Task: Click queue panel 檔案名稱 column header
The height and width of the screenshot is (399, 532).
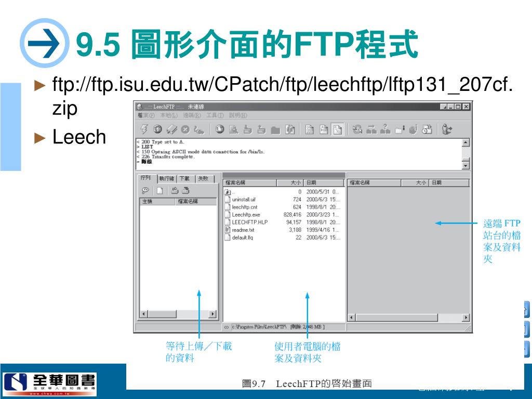Action: click(196, 202)
